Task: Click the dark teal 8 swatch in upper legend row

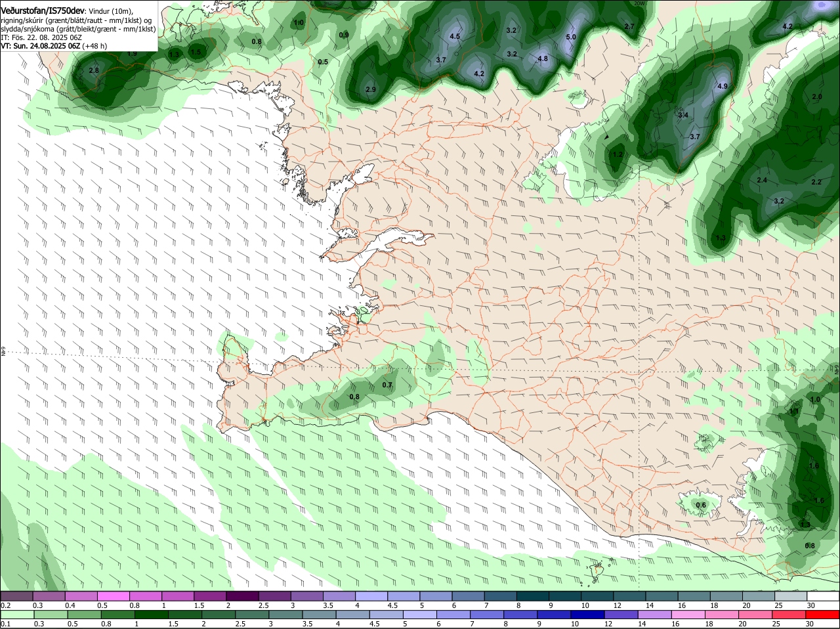Action: pos(534,596)
